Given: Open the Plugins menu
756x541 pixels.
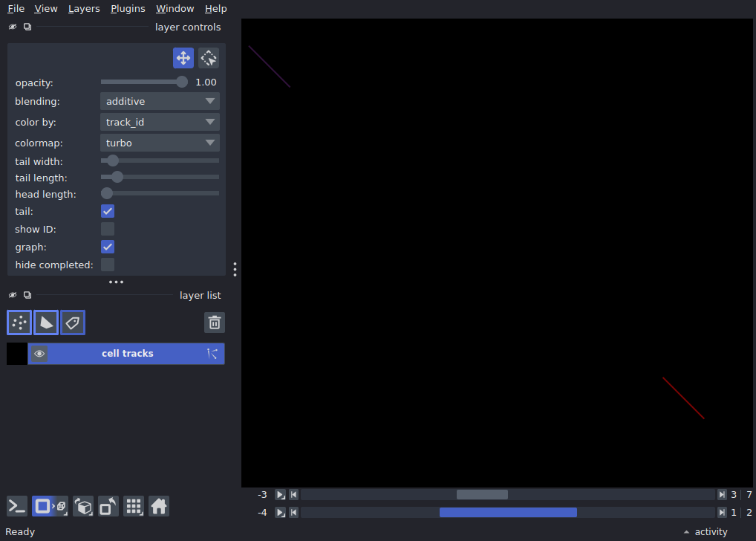Looking at the screenshot, I should (x=128, y=9).
